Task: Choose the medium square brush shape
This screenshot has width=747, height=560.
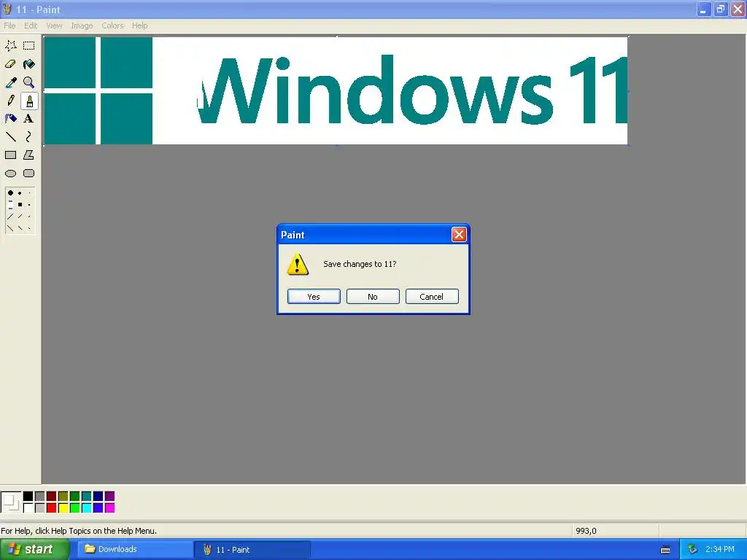Action: 20,205
